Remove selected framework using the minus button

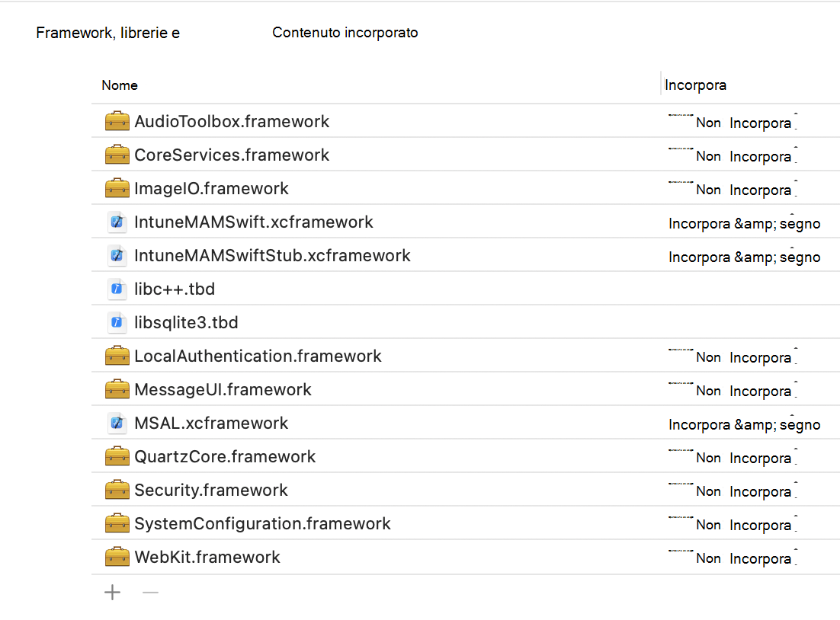click(150, 592)
